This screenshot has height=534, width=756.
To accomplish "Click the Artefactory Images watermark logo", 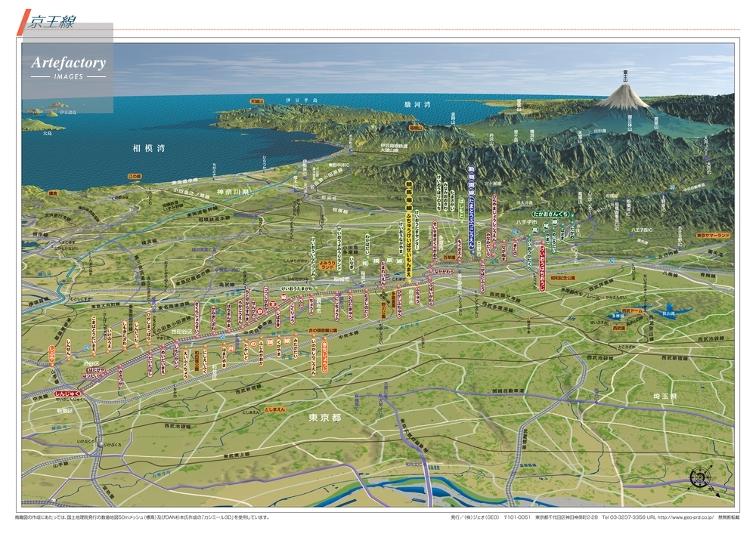I will coord(68,67).
